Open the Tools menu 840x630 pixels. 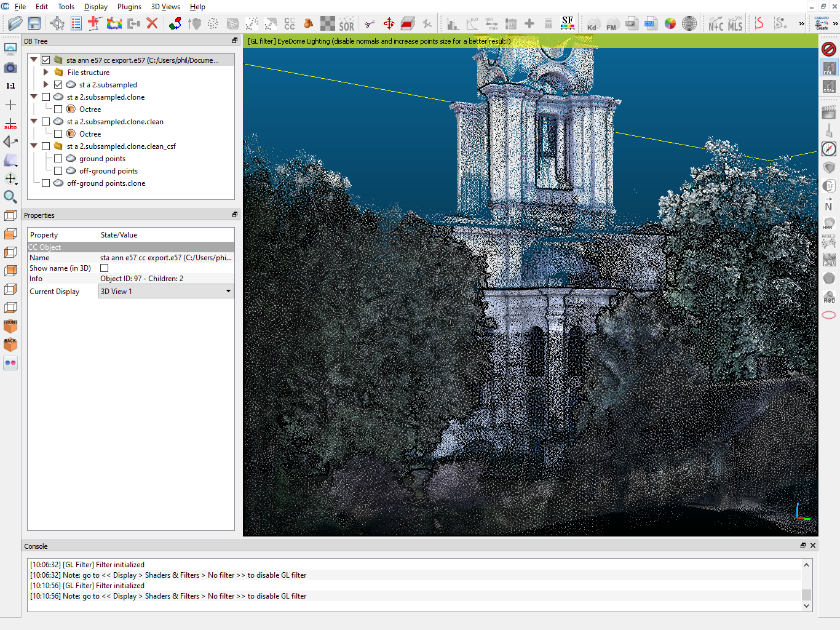pyautogui.click(x=66, y=7)
